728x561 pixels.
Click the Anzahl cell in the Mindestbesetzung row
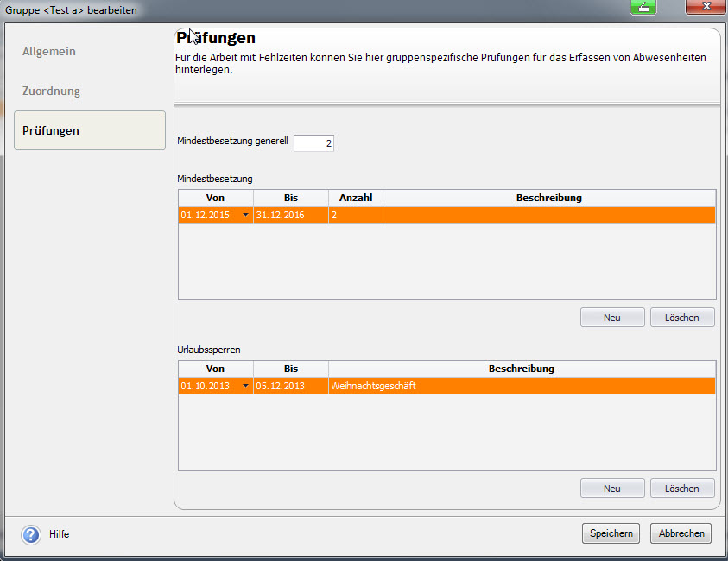point(355,215)
